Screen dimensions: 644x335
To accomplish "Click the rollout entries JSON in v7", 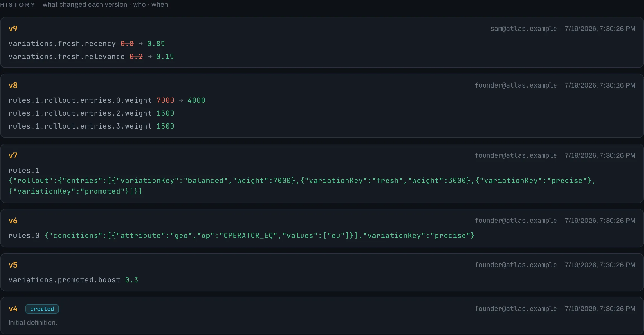I will [x=302, y=186].
